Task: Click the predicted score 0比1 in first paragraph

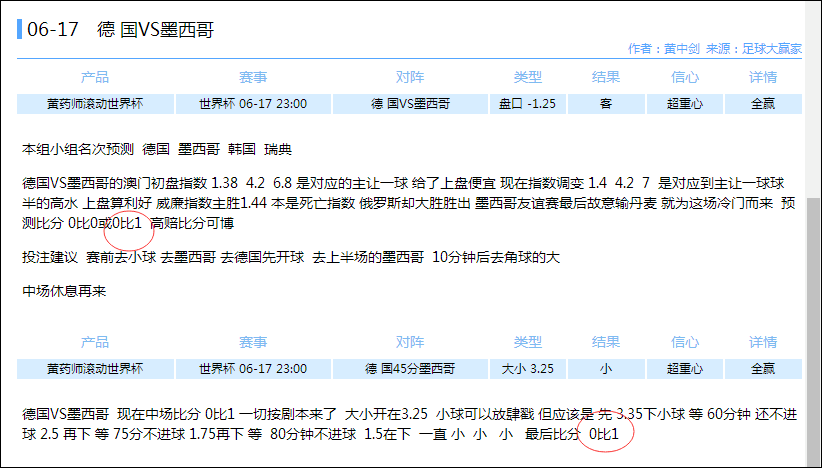Action: (127, 223)
